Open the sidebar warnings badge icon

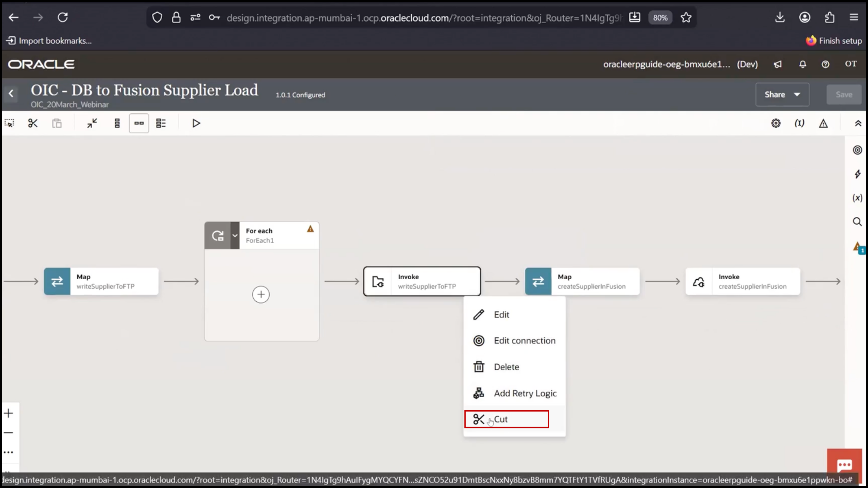coord(858,247)
